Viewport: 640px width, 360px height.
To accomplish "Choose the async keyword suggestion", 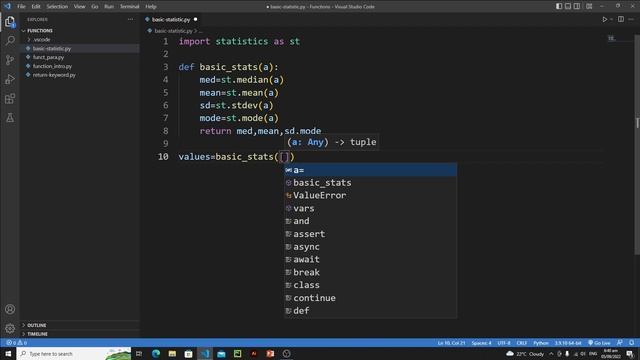I will [371, 247].
